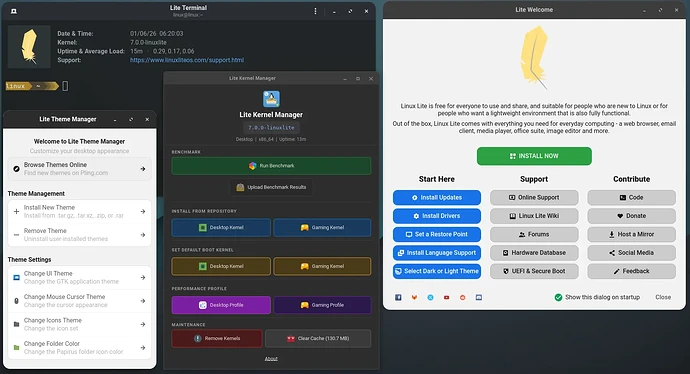Viewport: 690px width, 374px height.
Task: Click the arrow for Install New Theme
Action: coord(143,212)
